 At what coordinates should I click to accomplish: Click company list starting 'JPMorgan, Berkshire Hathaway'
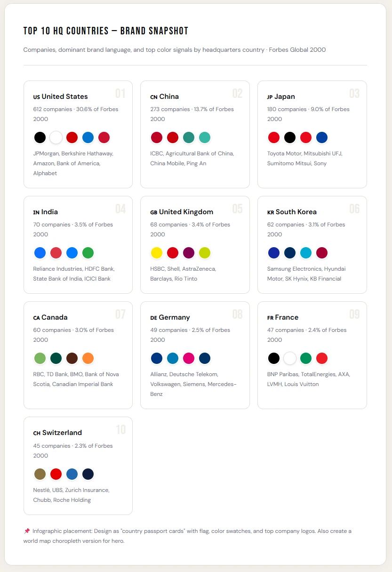[73, 163]
